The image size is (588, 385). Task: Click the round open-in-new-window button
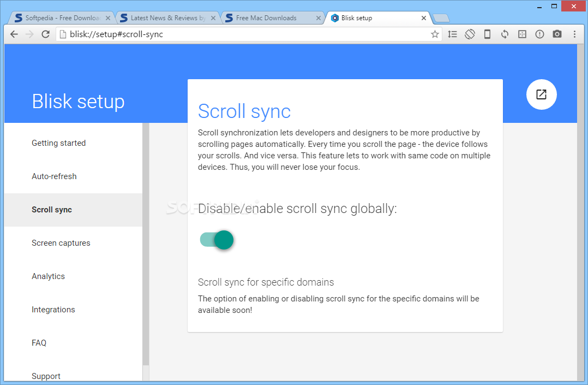[x=541, y=94]
